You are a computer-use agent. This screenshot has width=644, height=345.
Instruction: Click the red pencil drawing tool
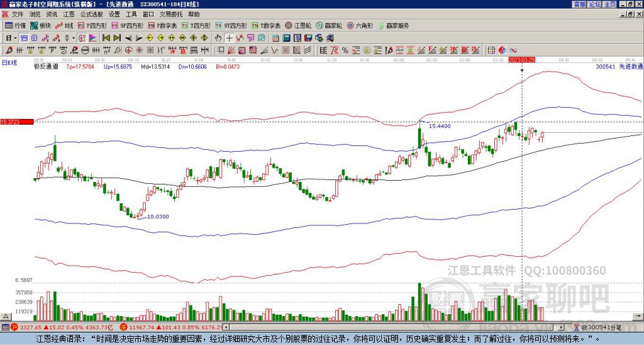coord(9,50)
